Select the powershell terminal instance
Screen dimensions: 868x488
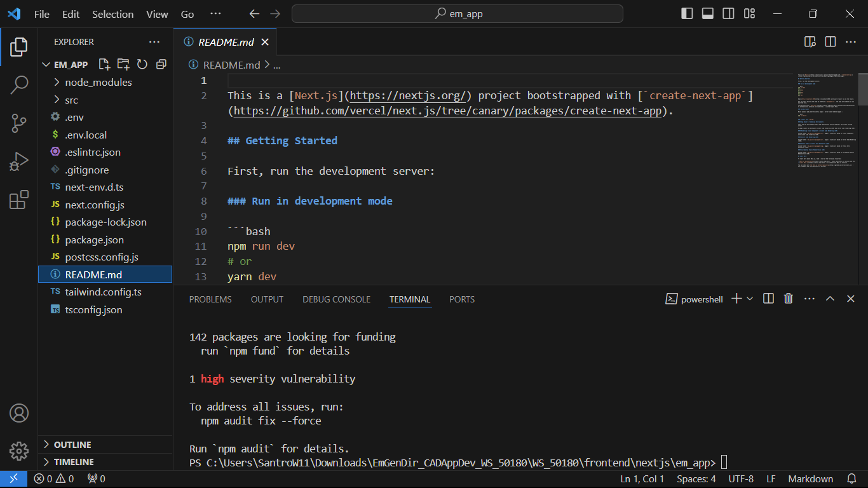pos(694,299)
